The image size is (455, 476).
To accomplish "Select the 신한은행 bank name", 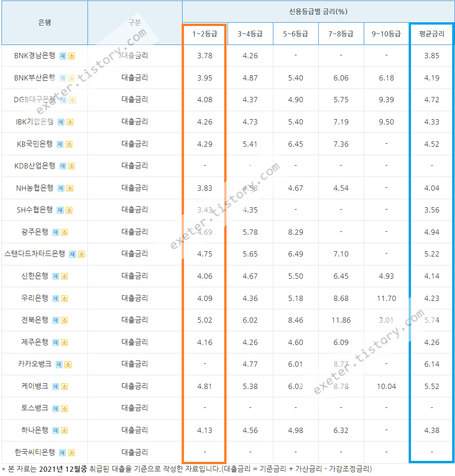I will pyautogui.click(x=35, y=276).
